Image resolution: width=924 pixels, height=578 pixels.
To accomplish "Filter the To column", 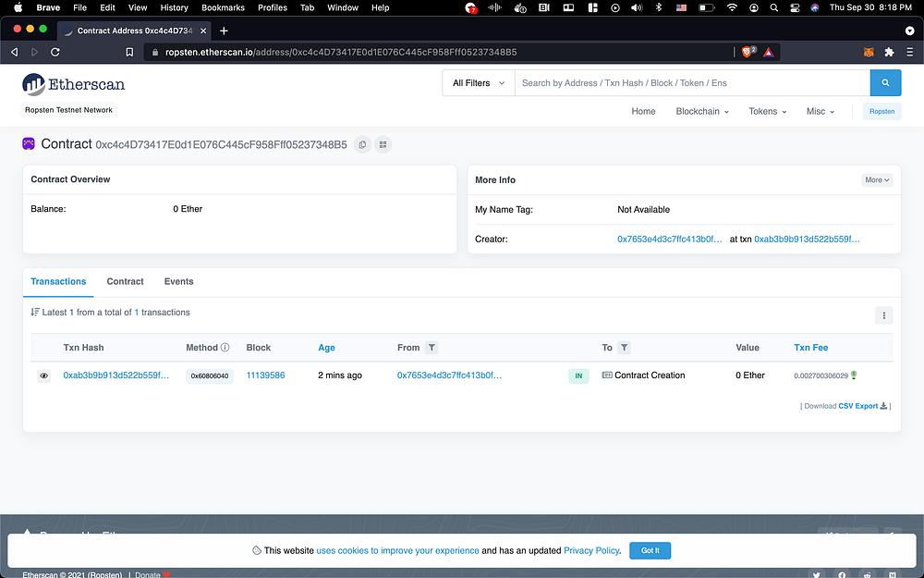I will (x=624, y=348).
